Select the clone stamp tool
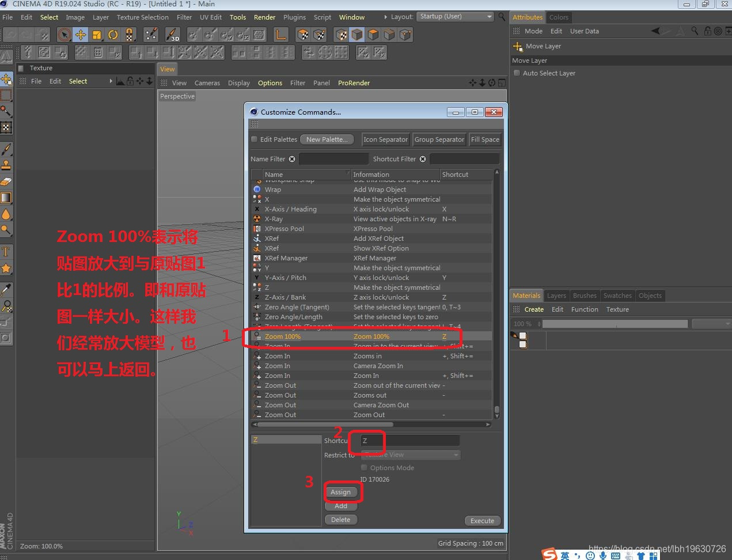 [6, 165]
